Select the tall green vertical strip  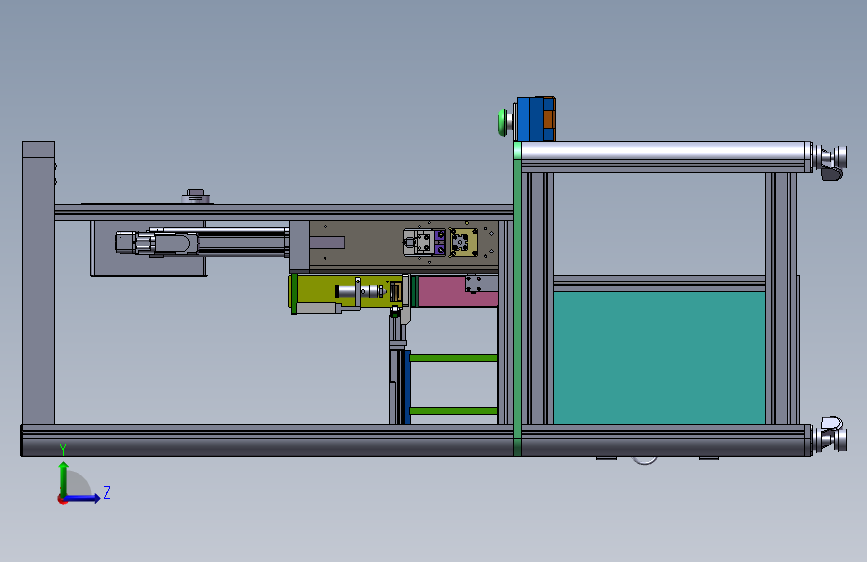pyautogui.click(x=518, y=299)
